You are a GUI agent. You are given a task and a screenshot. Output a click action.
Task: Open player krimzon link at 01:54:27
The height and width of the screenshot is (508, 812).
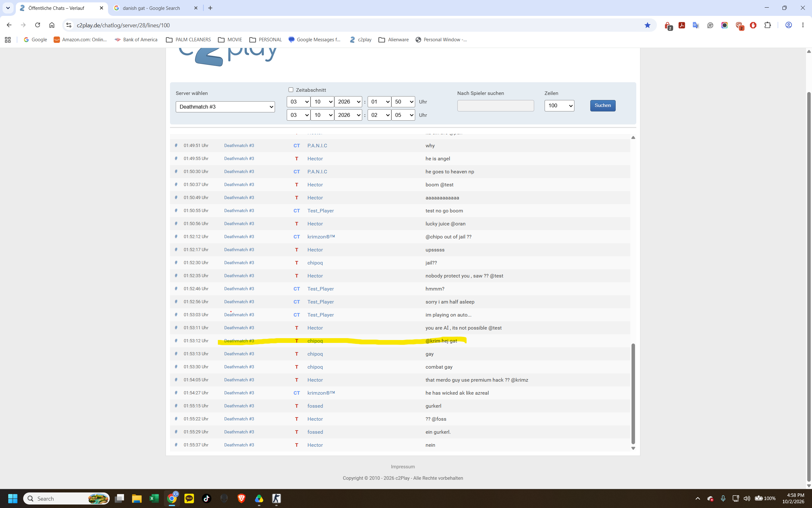(x=321, y=393)
